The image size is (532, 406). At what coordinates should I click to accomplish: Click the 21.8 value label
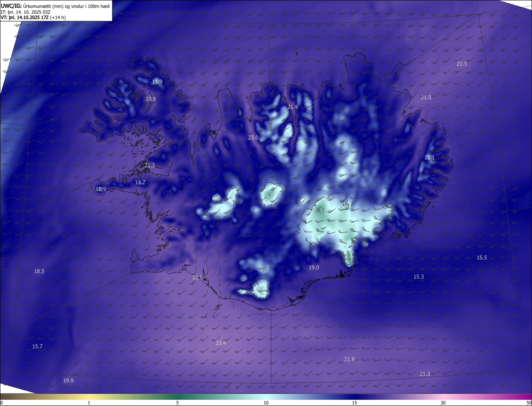(x=349, y=359)
